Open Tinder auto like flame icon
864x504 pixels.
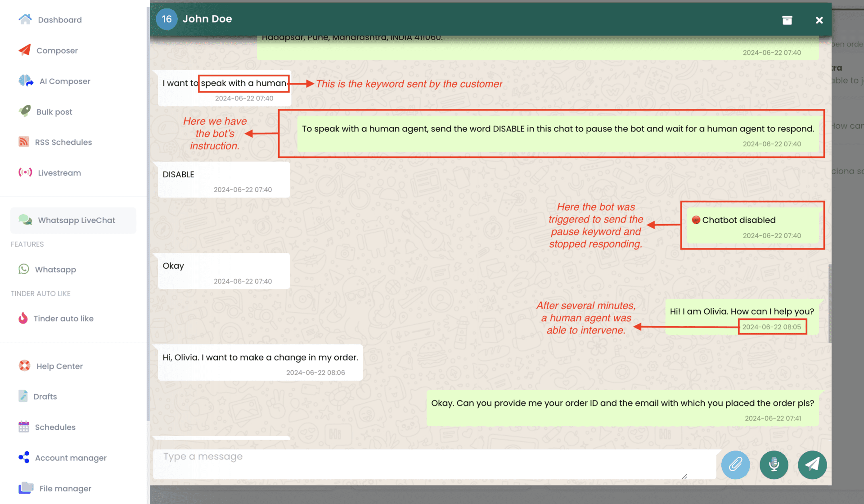23,318
